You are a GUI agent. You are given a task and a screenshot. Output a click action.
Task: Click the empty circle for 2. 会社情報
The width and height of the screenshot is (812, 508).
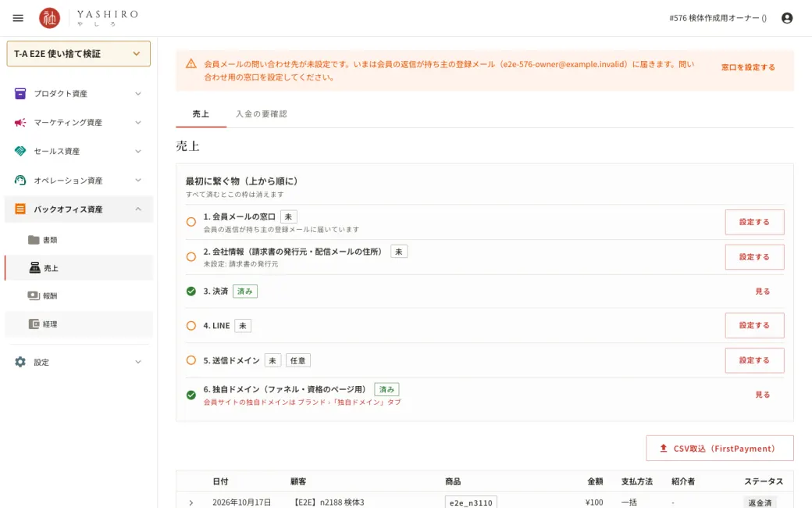tap(191, 256)
